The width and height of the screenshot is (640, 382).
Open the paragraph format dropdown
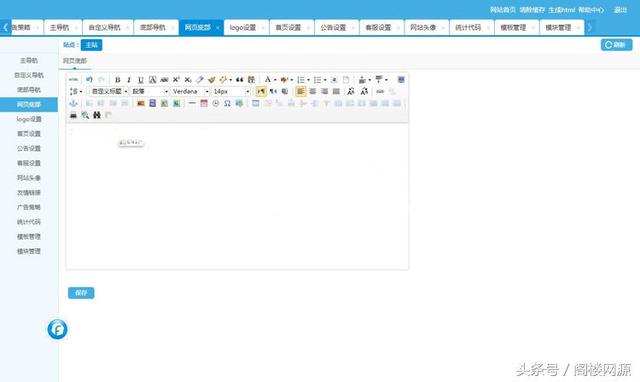tap(150, 91)
